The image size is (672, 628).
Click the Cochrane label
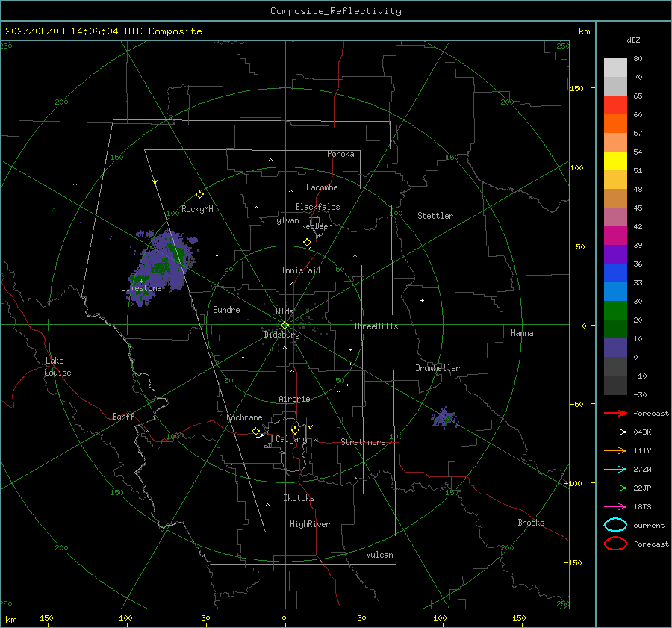click(244, 417)
